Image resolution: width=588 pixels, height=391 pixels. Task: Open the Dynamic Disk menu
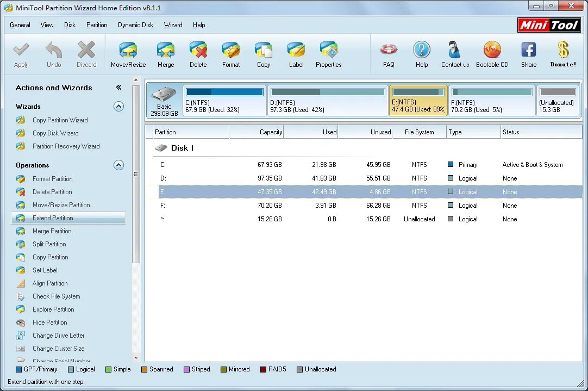(135, 25)
